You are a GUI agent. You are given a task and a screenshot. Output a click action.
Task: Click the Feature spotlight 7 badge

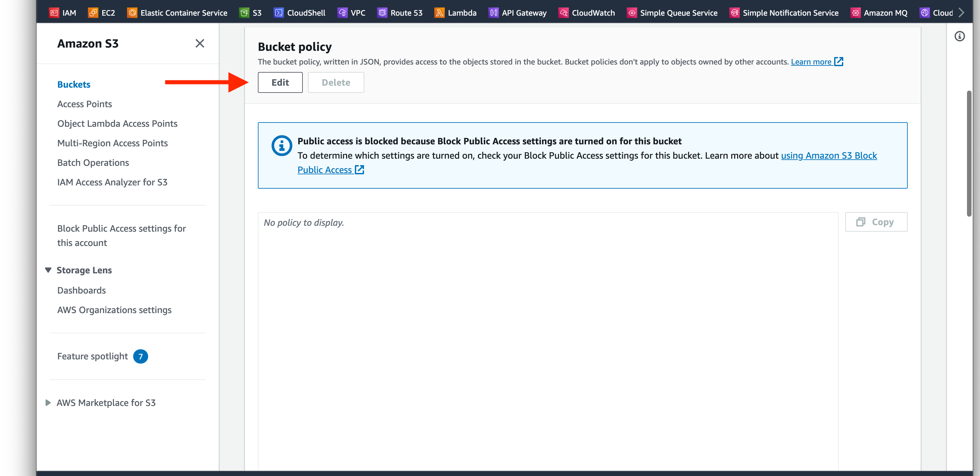point(140,356)
